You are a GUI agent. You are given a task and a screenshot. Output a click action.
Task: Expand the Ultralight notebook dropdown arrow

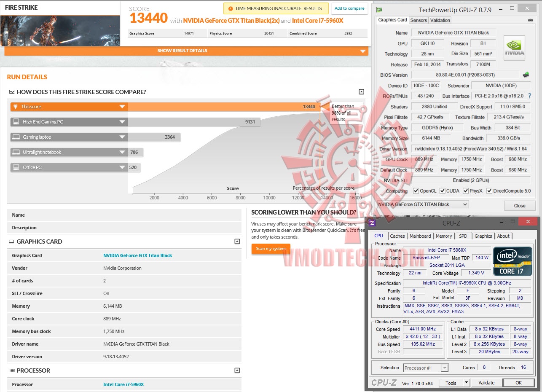[x=122, y=152]
